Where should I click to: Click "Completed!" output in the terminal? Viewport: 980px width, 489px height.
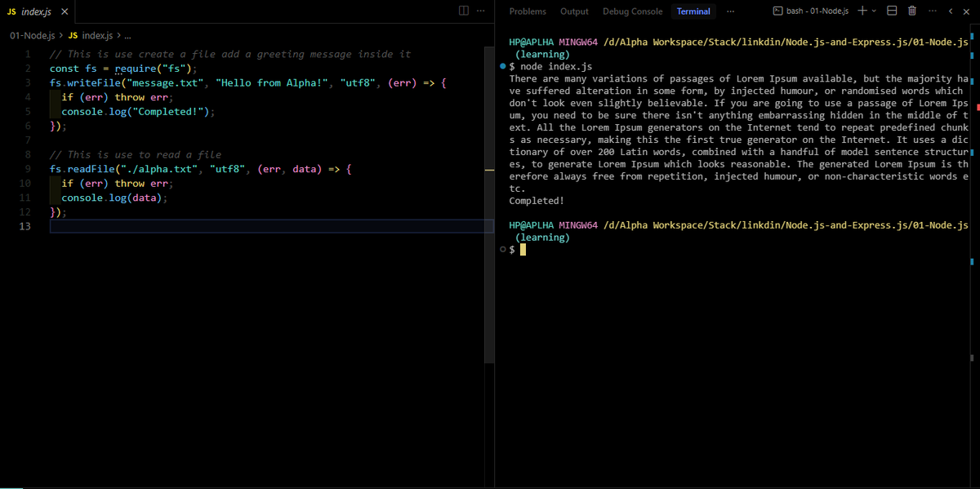(x=537, y=201)
